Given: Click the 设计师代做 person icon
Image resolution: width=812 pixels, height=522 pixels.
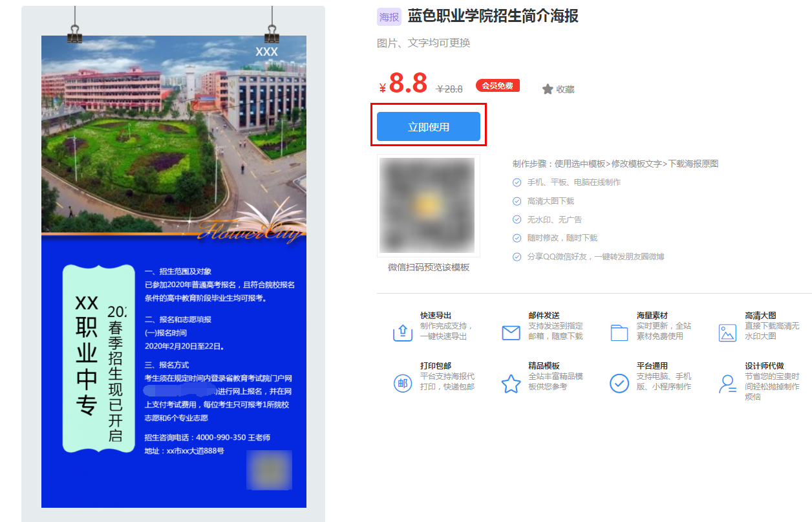Looking at the screenshot, I should (x=727, y=383).
